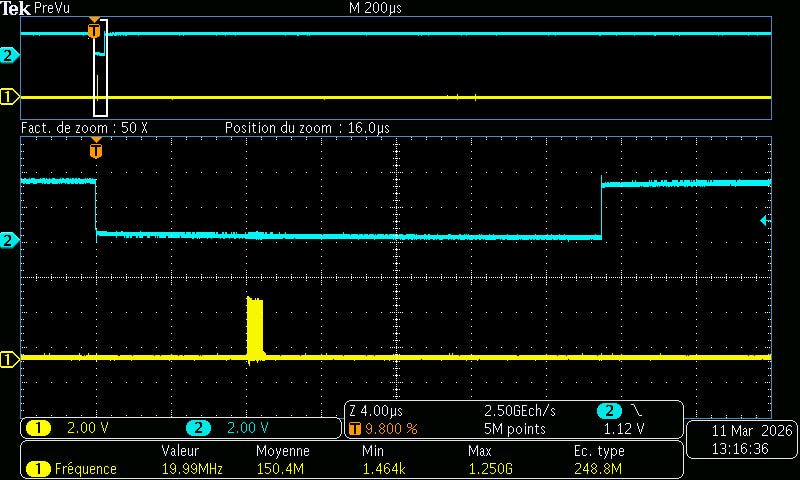
Task: Click the Tek logo
Action: click(15, 8)
